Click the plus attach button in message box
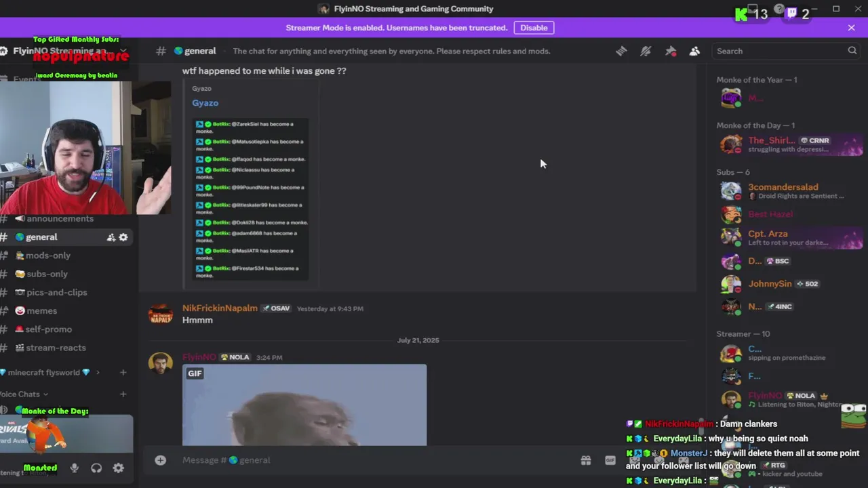Viewport: 868px width, 488px height. click(160, 460)
